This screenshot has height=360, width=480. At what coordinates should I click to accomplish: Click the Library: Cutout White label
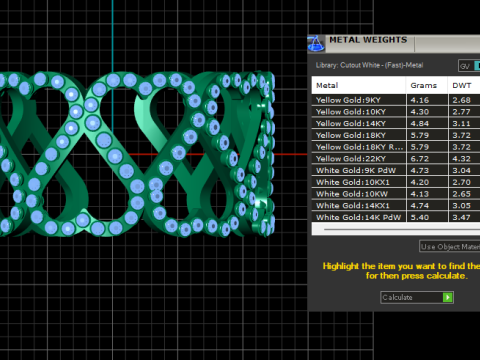(x=369, y=65)
